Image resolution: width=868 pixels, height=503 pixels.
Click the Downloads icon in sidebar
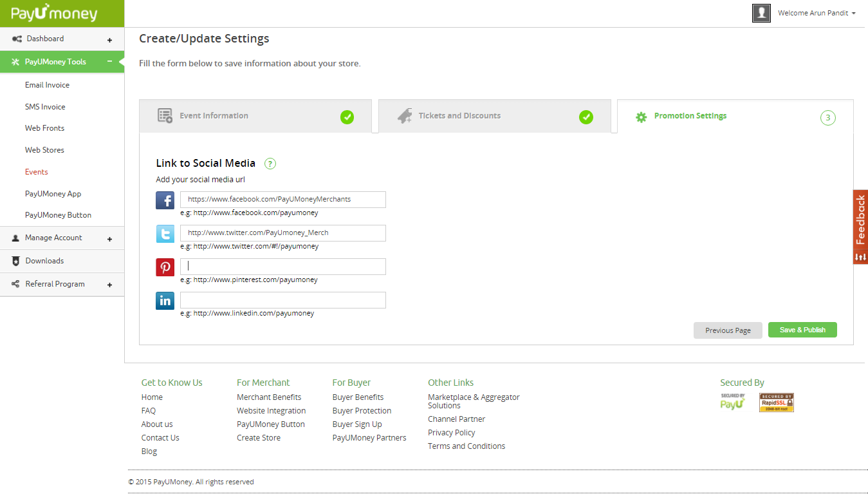(x=16, y=261)
